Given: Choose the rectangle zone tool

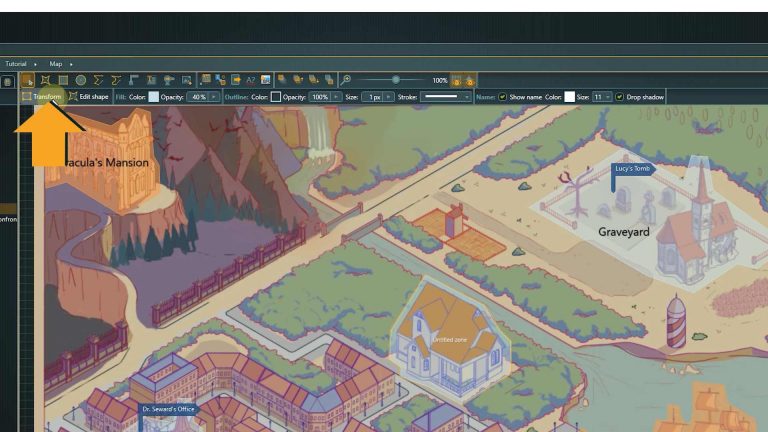Looking at the screenshot, I should [63, 80].
